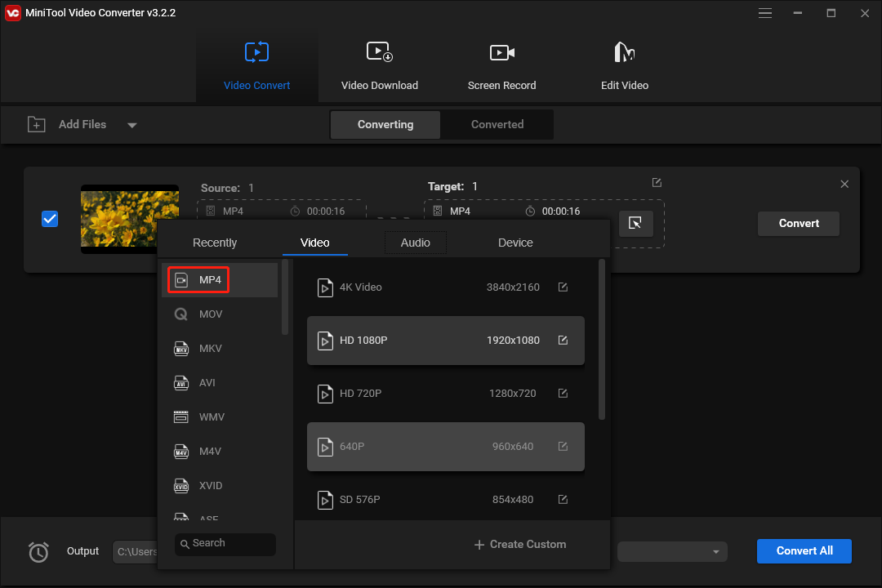Choose AVI format in list
This screenshot has height=588, width=882.
click(x=220, y=383)
